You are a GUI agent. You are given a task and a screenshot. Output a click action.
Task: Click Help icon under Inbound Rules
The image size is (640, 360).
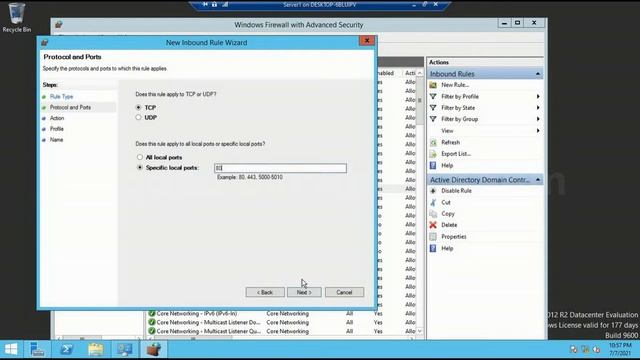[433, 165]
